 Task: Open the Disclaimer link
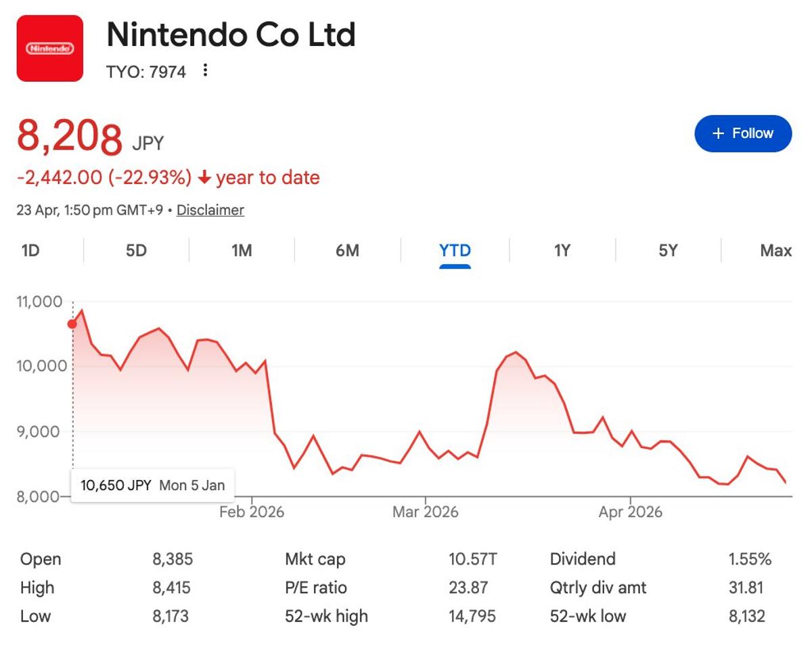tap(210, 210)
